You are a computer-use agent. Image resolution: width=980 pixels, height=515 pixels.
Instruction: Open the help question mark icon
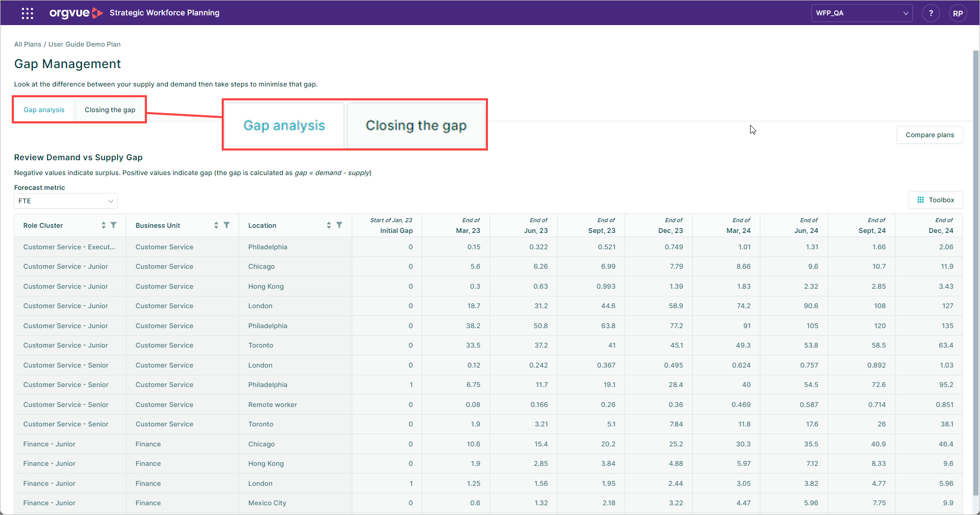[x=931, y=13]
